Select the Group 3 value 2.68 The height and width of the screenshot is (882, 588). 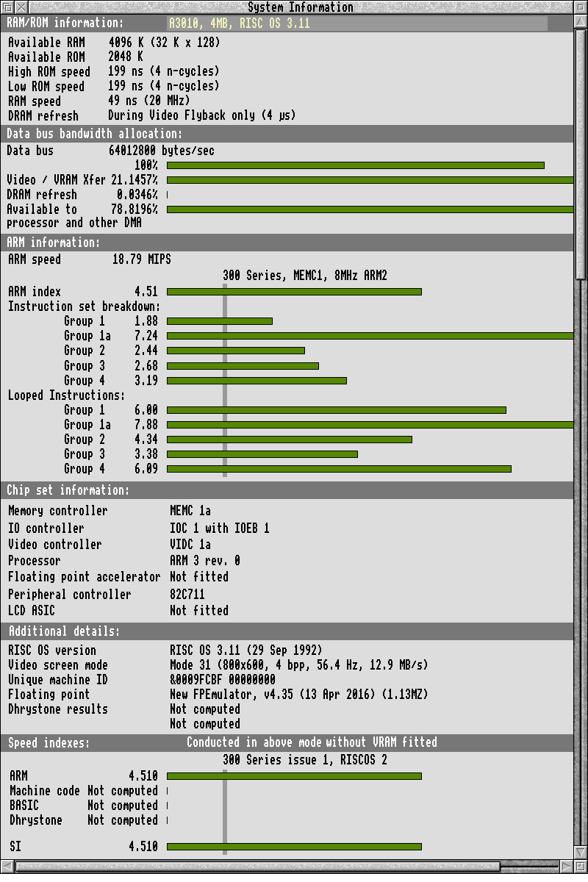pyautogui.click(x=146, y=365)
